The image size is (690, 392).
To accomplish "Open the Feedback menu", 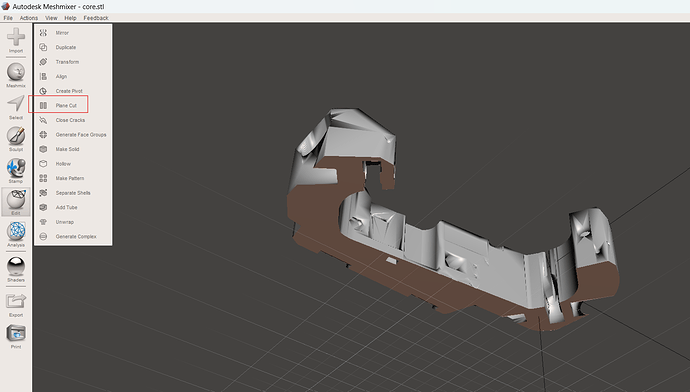I will tap(96, 18).
